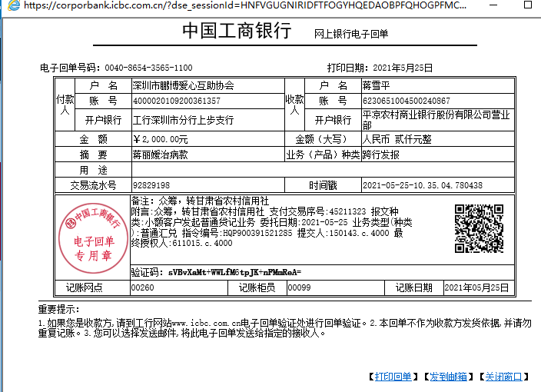
Task: Minimize the browser window
Action: click(493, 5)
